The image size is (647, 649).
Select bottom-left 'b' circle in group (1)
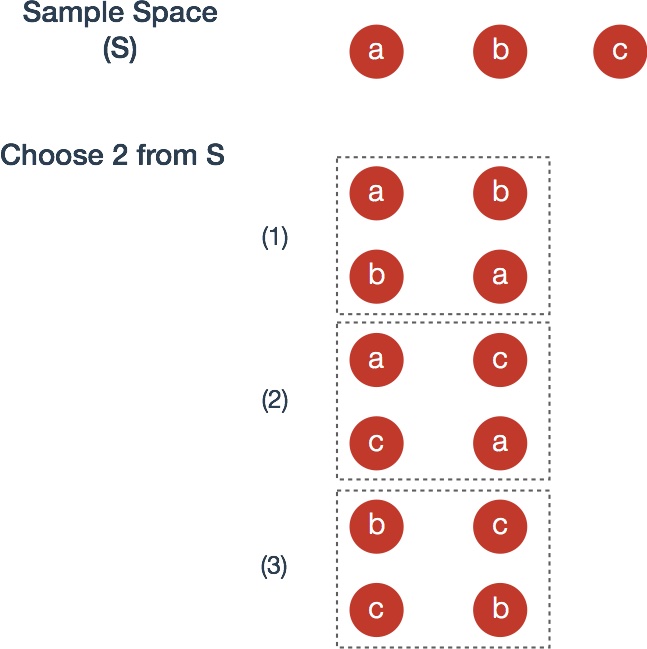tap(376, 276)
